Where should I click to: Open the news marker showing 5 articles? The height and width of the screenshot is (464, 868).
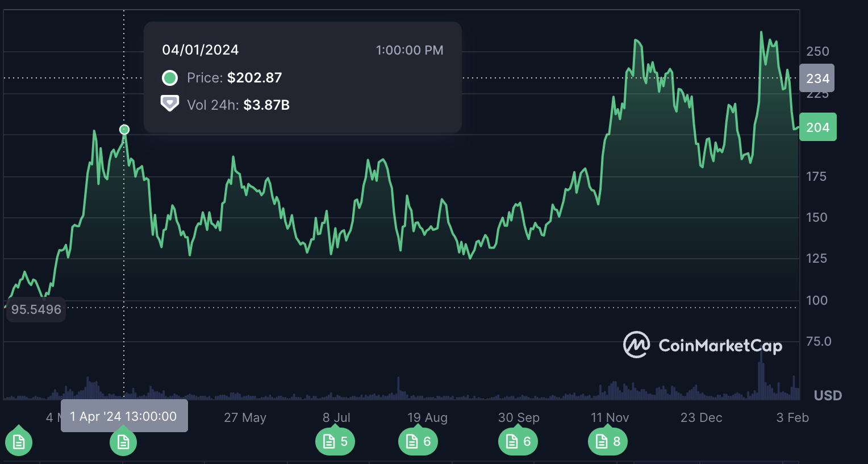click(335, 442)
